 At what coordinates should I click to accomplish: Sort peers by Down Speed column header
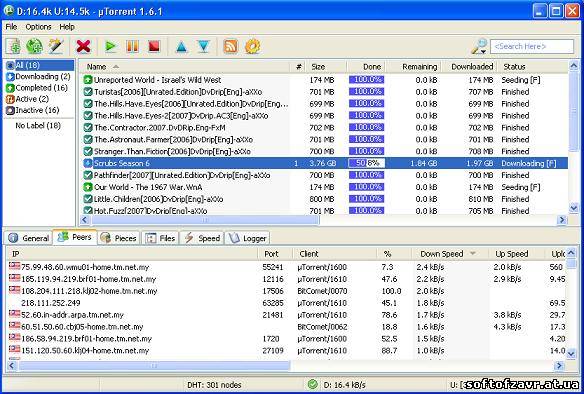450,254
